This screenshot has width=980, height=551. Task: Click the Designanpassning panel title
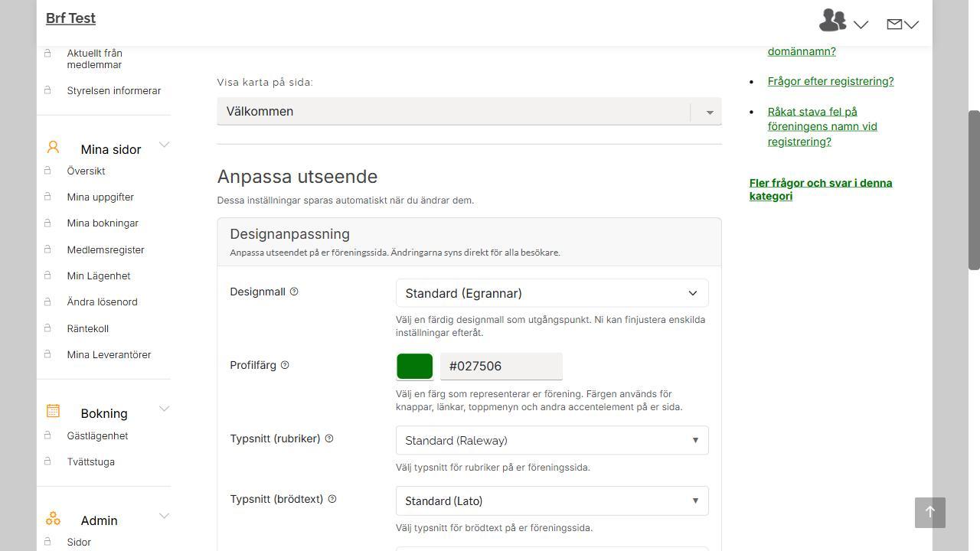289,234
